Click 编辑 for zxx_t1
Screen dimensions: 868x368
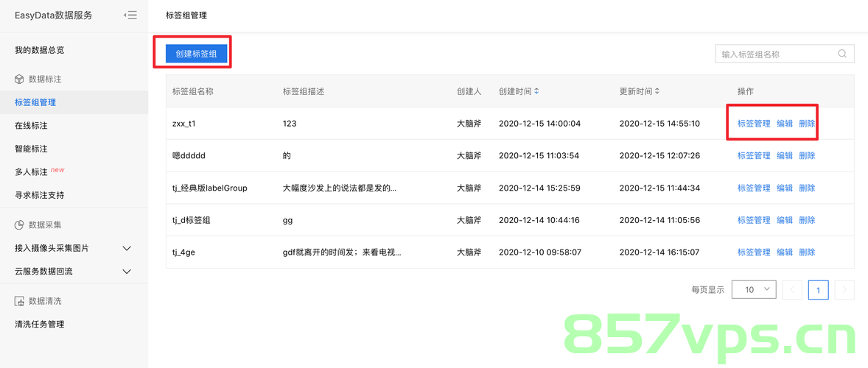pos(785,124)
